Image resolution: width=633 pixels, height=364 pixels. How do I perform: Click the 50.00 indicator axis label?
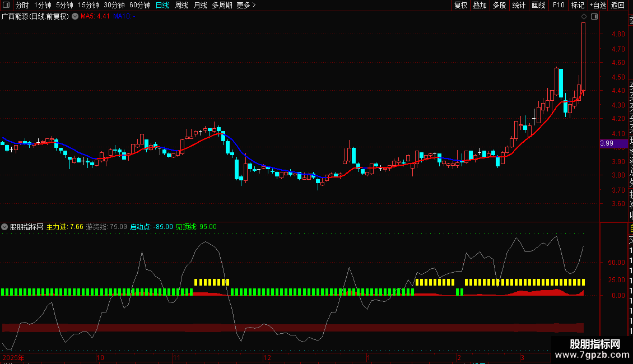[x=616, y=262]
